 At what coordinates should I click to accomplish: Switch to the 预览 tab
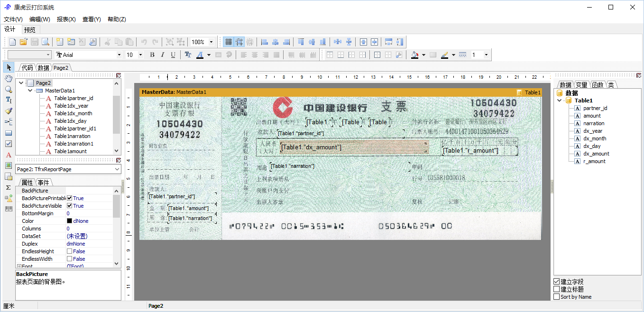pyautogui.click(x=29, y=29)
